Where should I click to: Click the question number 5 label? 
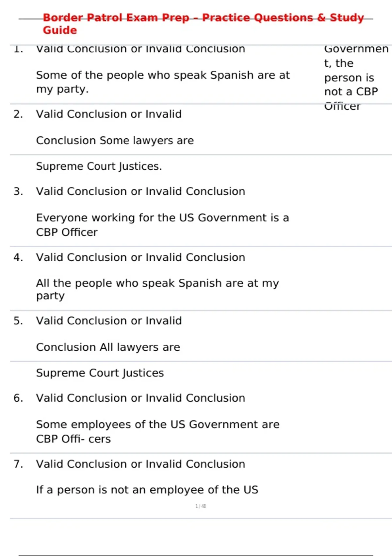[18, 321]
